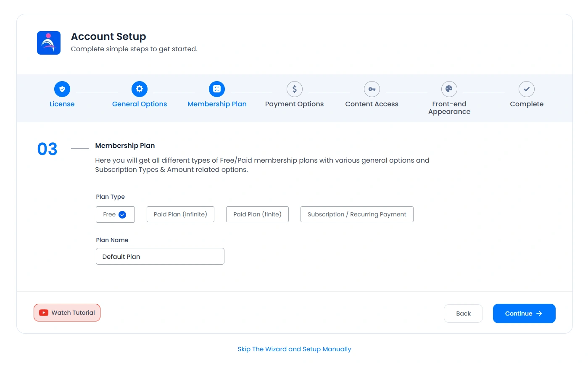Open the General Options gear step icon

pos(139,89)
